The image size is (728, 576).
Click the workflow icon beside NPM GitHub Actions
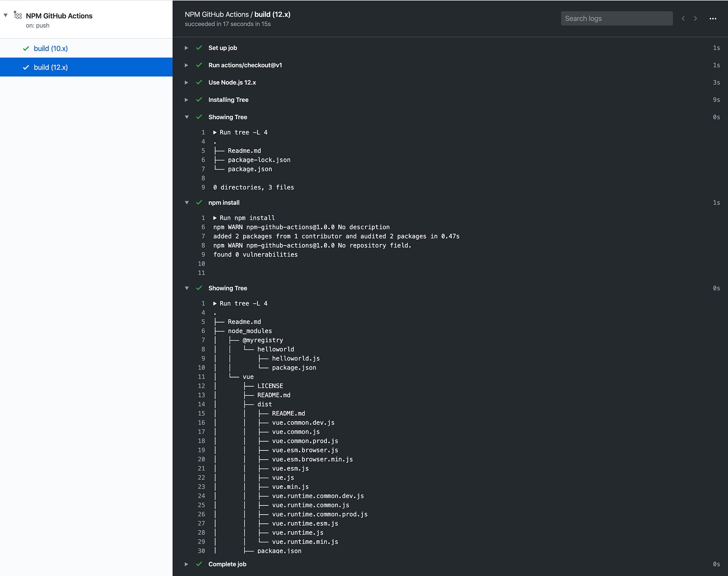click(18, 15)
